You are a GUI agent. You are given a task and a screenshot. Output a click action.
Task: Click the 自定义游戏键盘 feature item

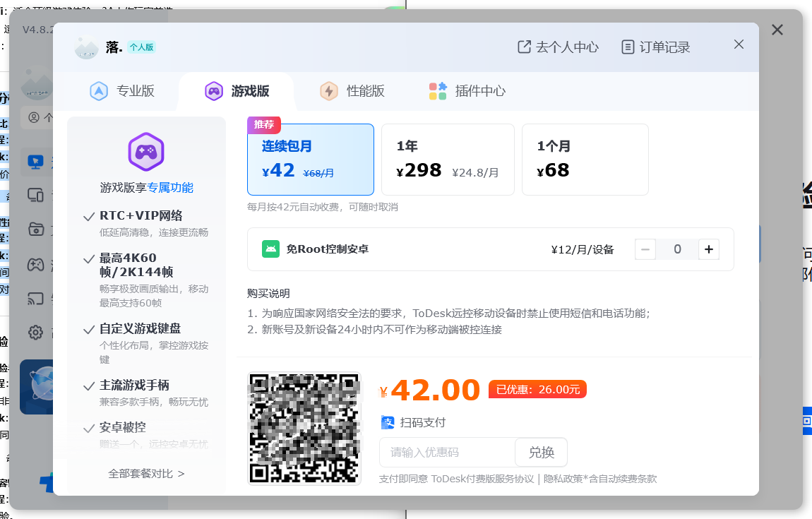[146, 343]
